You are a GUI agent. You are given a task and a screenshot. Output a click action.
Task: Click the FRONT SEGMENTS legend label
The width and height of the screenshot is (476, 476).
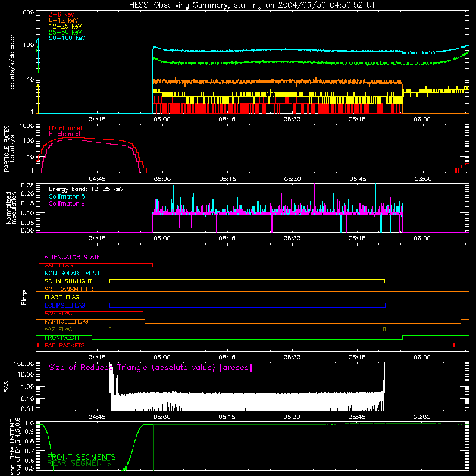point(82,457)
